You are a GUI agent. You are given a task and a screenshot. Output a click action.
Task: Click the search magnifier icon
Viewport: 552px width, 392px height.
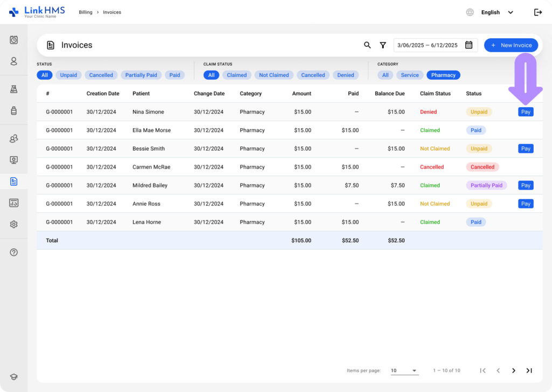pos(367,45)
